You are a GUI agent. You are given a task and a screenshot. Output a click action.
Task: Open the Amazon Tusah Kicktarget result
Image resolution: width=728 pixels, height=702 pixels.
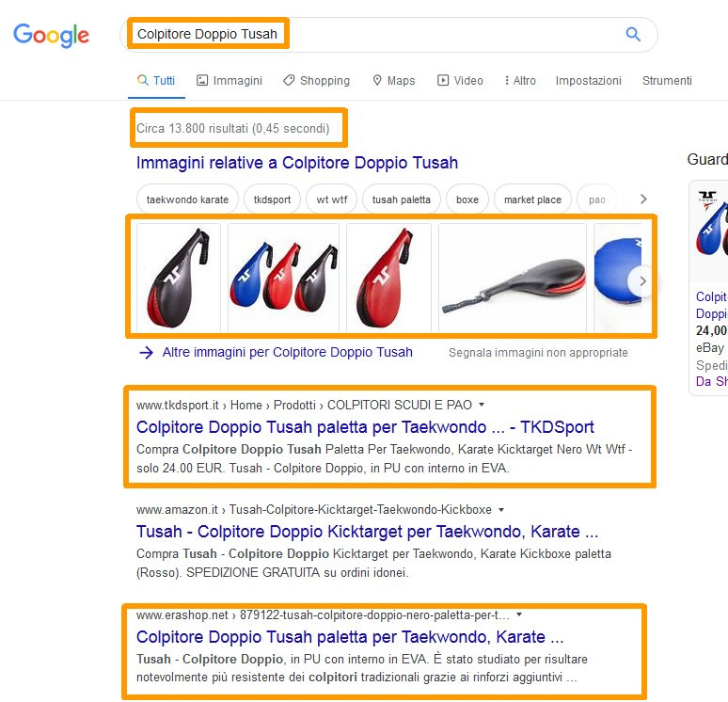[x=367, y=532]
